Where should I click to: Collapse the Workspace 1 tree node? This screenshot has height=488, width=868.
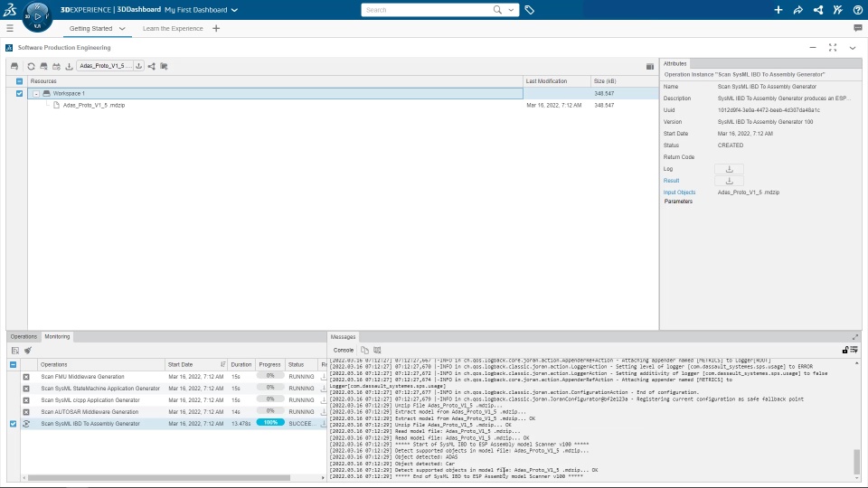pyautogui.click(x=36, y=93)
